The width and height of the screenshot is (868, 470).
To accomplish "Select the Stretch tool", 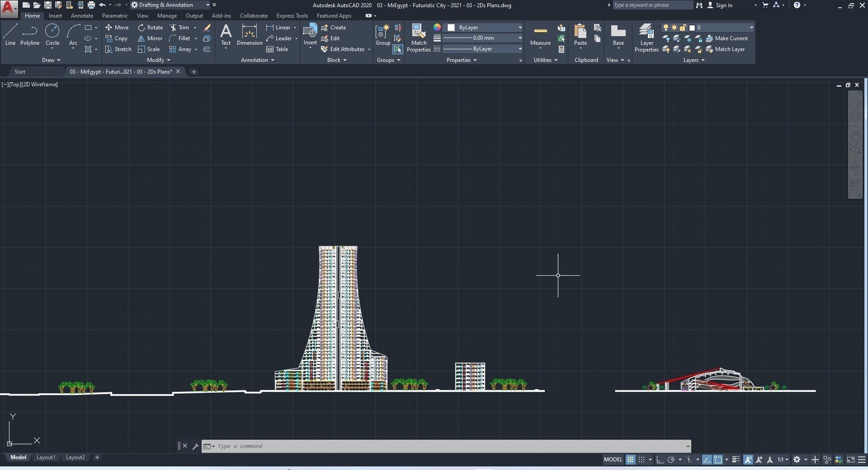I will point(118,49).
